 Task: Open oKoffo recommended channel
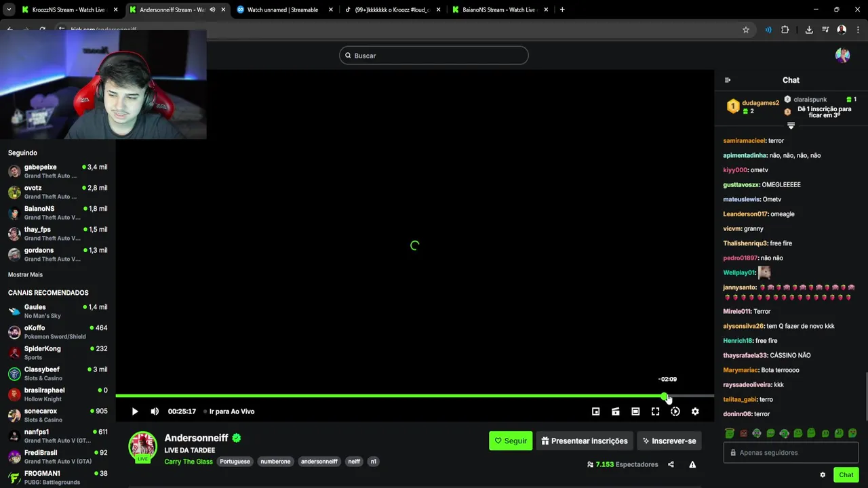coord(58,332)
